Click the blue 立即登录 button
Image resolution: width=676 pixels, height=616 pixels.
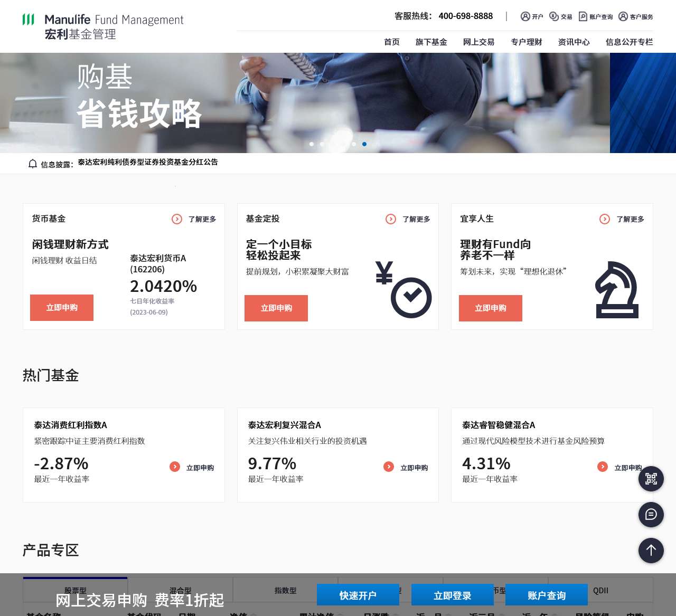pyautogui.click(x=453, y=595)
